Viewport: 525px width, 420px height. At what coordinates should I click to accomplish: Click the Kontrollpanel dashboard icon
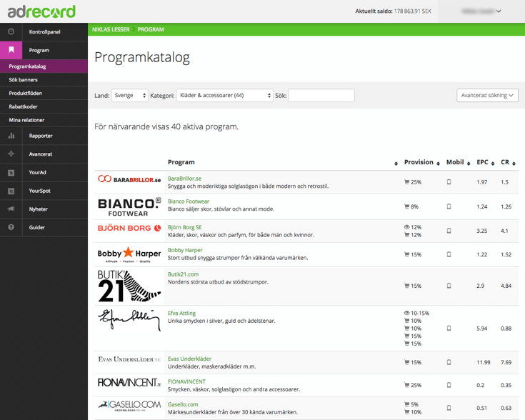[11, 31]
